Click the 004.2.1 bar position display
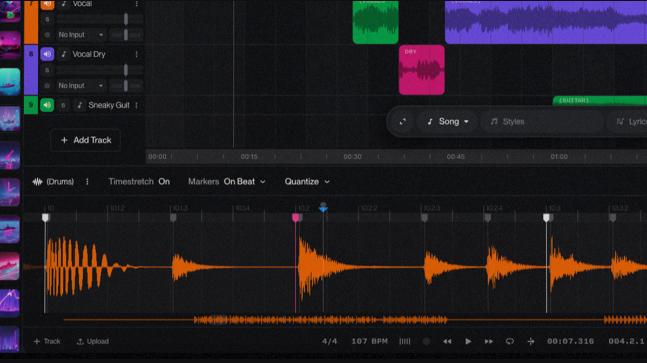The width and height of the screenshot is (647, 363). 626,342
